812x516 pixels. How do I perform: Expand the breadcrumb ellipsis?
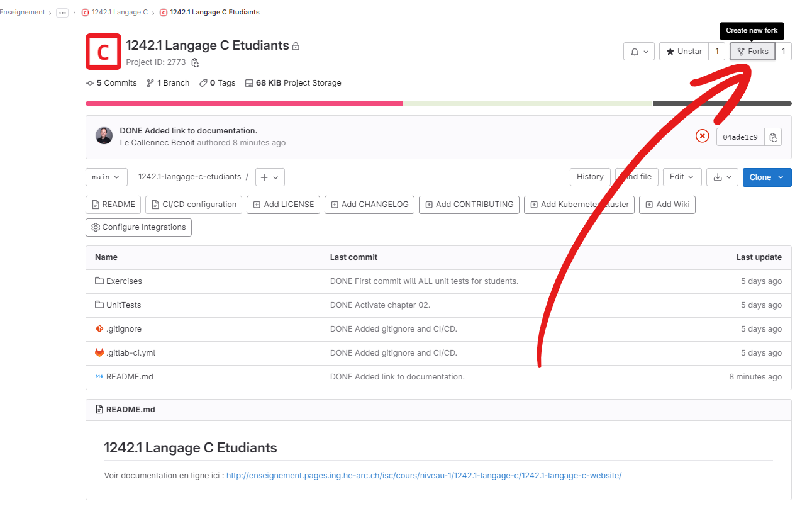[62, 13]
